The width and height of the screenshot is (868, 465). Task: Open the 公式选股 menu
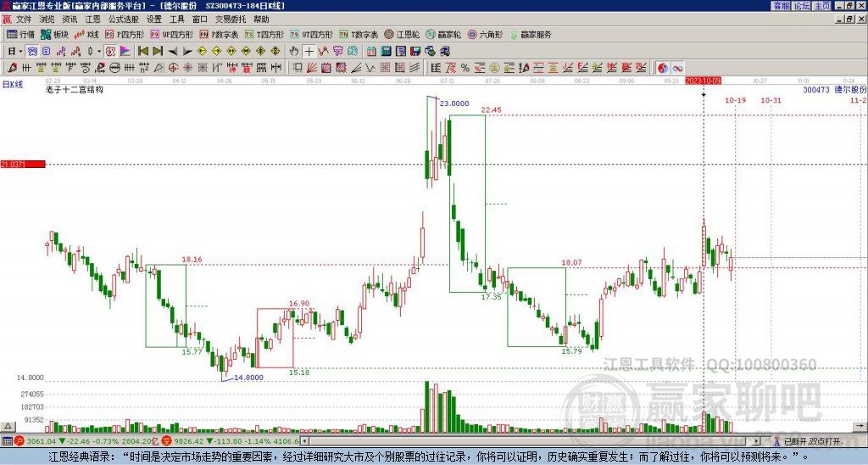124,20
